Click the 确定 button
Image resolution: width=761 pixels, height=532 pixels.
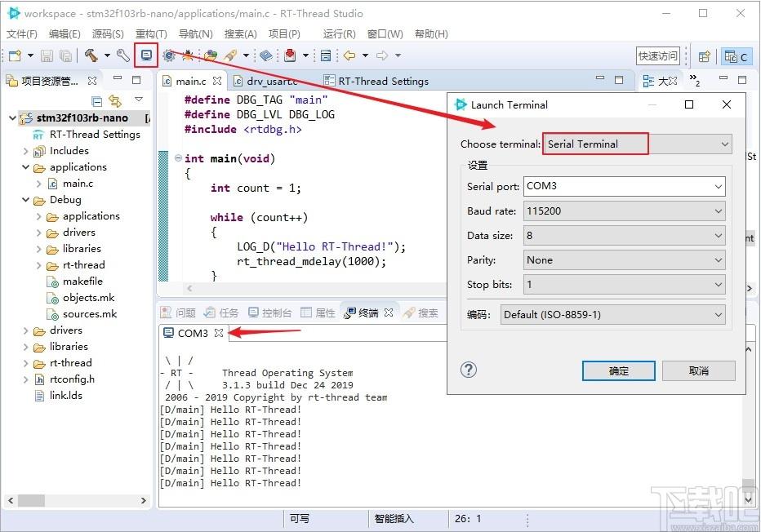[619, 371]
